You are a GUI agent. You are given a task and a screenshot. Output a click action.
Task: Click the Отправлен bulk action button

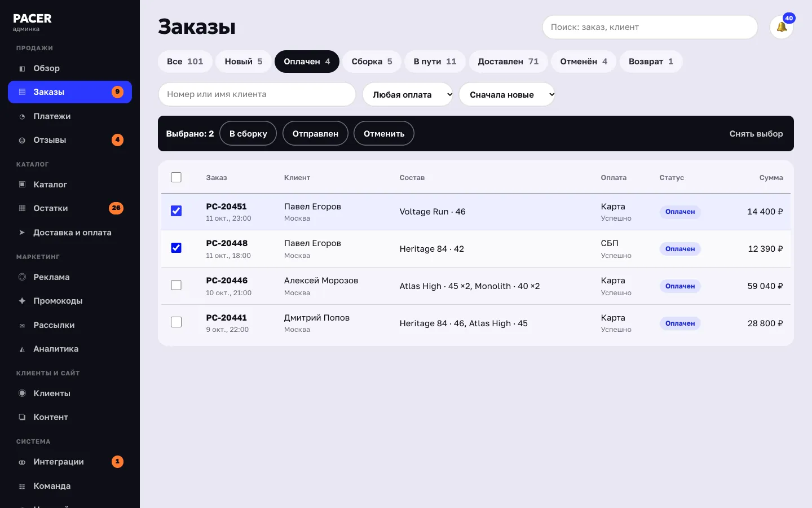click(315, 133)
